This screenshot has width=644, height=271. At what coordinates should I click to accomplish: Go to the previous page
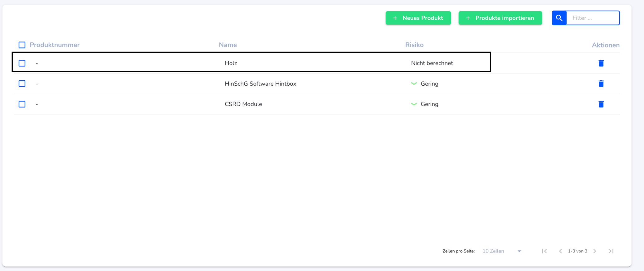[x=560, y=251]
